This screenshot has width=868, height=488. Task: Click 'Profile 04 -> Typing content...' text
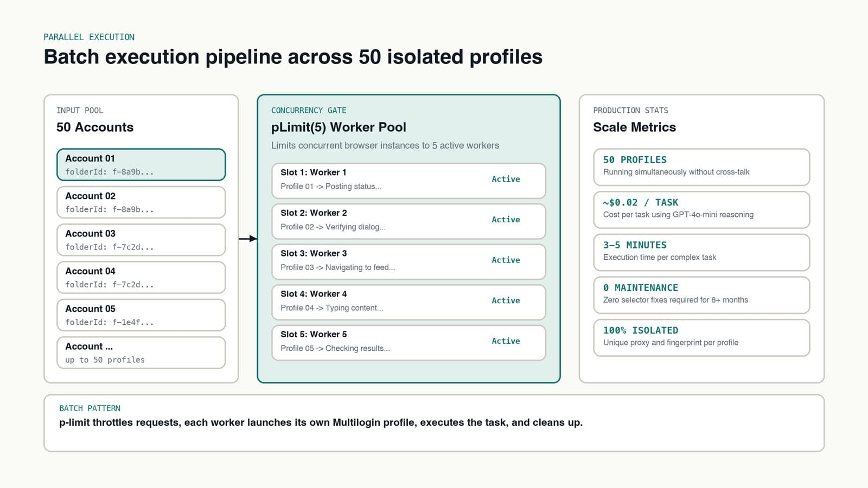coord(331,308)
